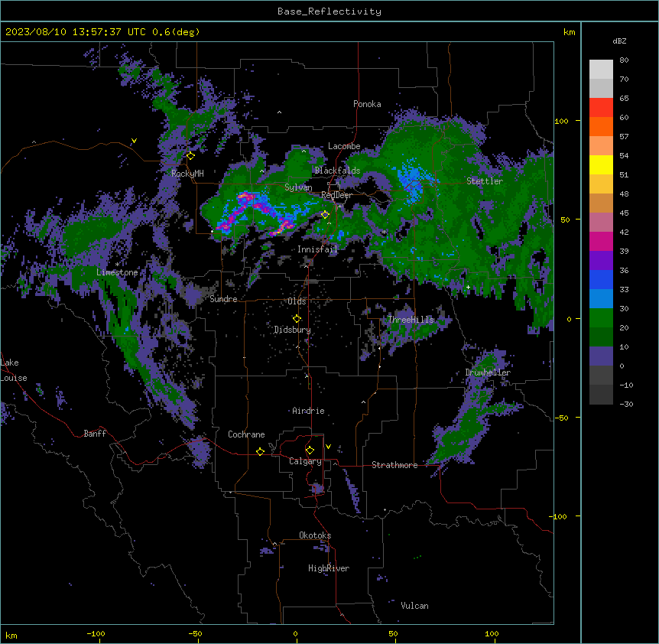Viewport: 659px width, 644px height.
Task: Click the Innisfail city label
Action: pos(317,249)
